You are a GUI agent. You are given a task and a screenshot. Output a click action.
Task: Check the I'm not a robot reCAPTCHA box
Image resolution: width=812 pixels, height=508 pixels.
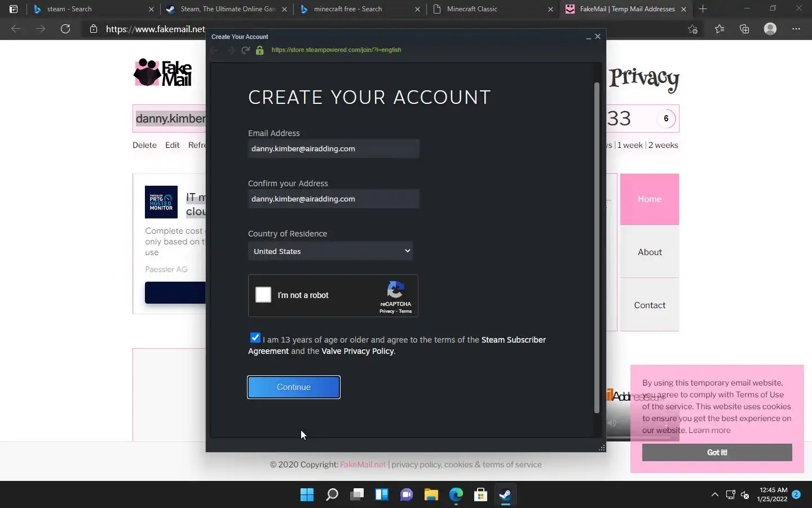pyautogui.click(x=263, y=295)
